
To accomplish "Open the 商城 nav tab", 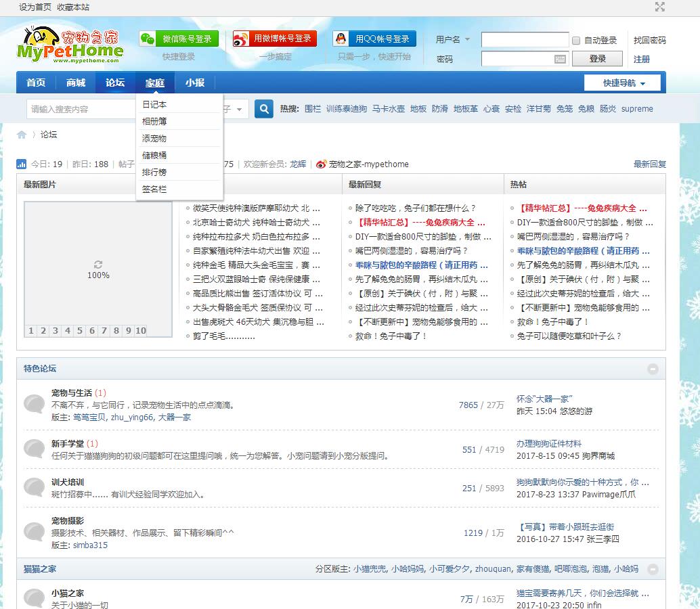I will (75, 83).
